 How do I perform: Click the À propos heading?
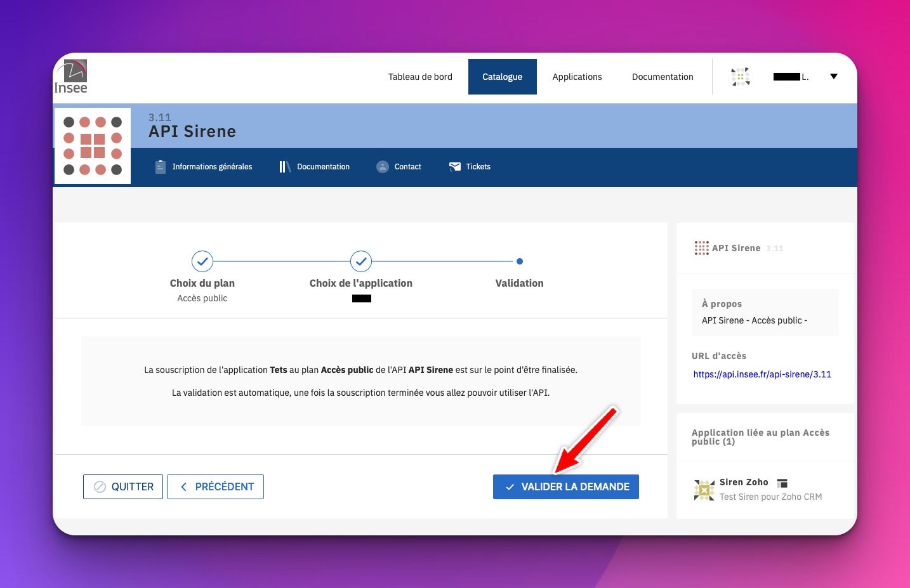click(722, 304)
